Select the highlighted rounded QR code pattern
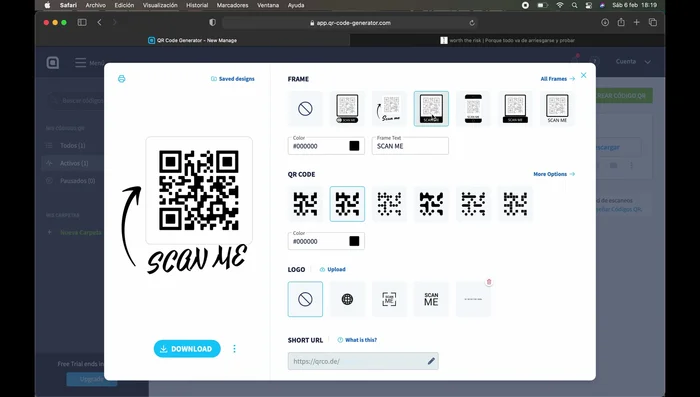 [x=347, y=204]
